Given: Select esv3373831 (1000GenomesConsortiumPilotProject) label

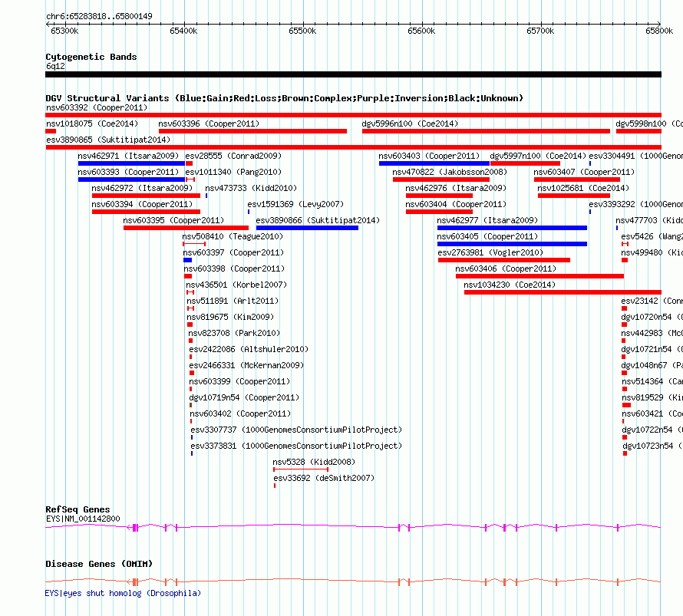Looking at the screenshot, I should (296, 446).
